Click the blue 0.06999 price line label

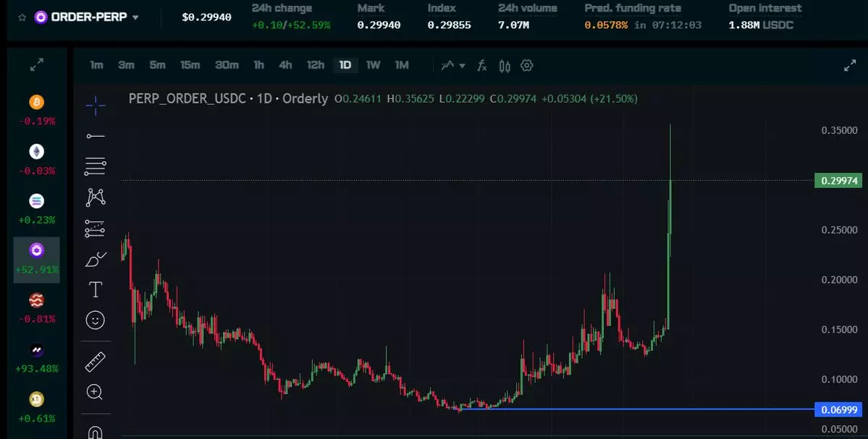point(838,410)
